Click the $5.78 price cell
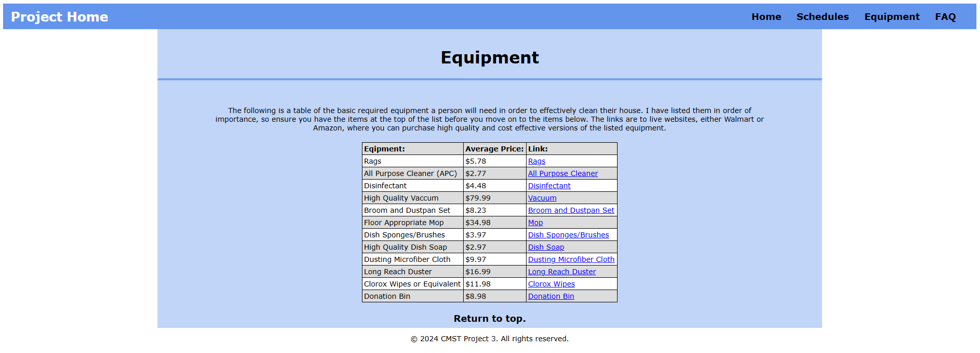This screenshot has height=353, width=980. click(x=494, y=161)
